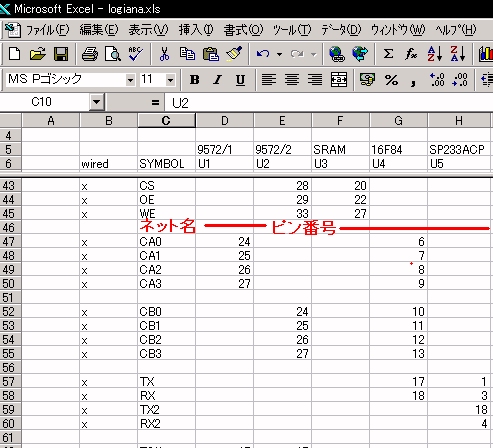Expand the font size 11 dropdown
The image size is (493, 448).
point(170,80)
